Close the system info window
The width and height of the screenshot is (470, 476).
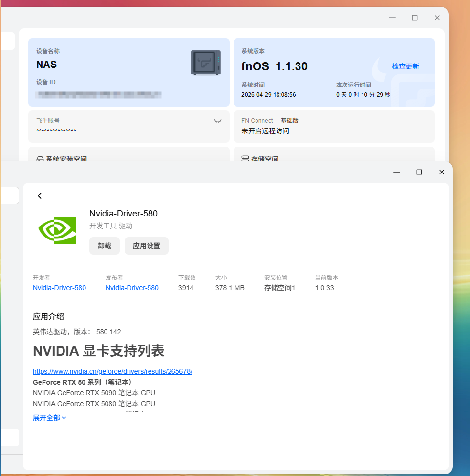click(437, 18)
